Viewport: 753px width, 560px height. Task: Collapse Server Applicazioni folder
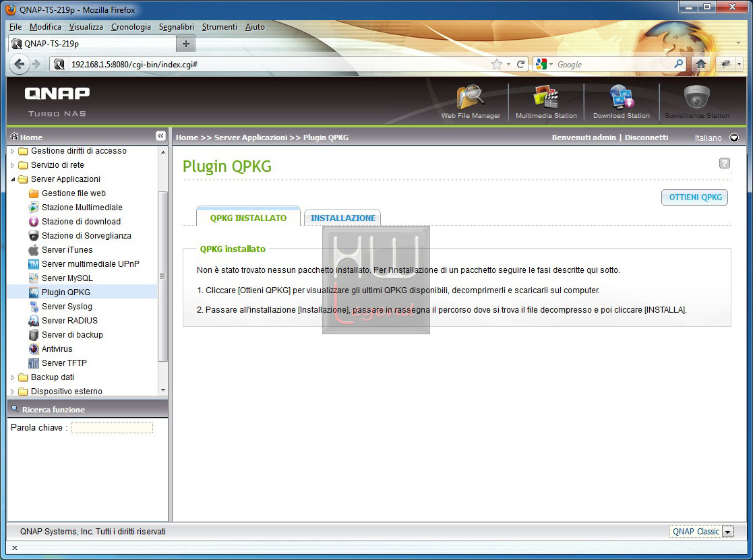[13, 179]
